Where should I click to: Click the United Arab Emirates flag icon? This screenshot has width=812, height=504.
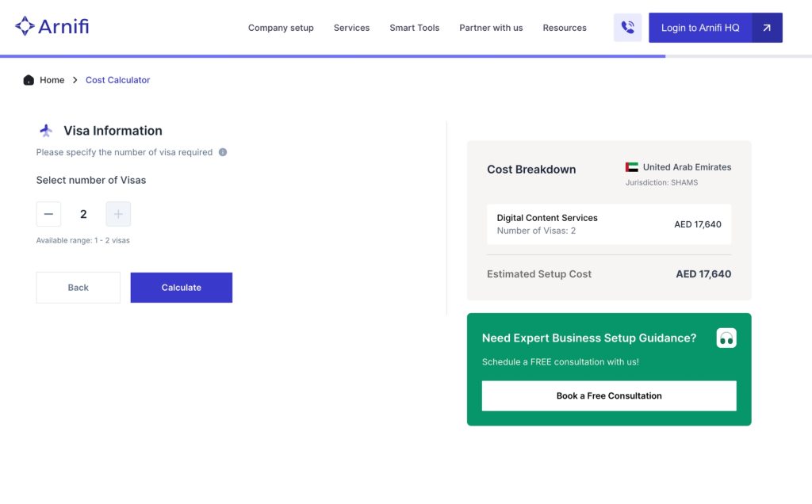(630, 166)
